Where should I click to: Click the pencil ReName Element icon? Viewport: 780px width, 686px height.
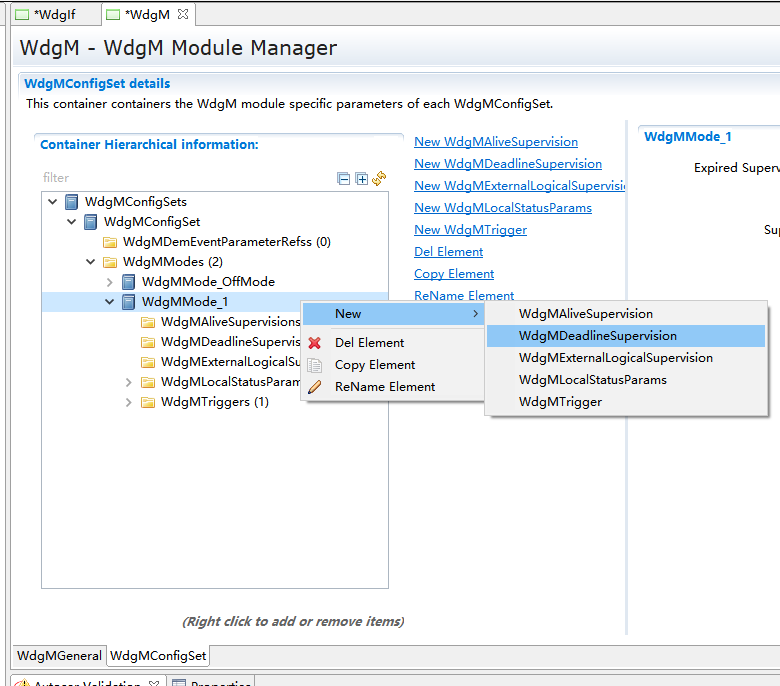click(x=315, y=387)
